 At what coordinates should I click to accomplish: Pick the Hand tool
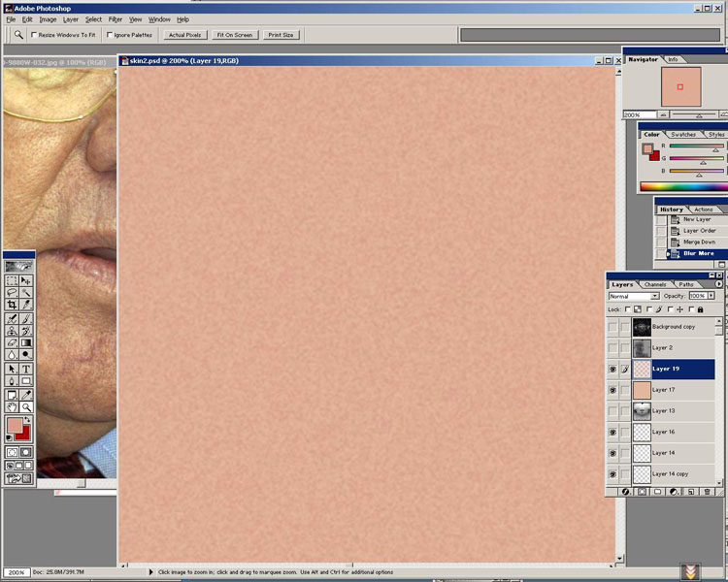[x=12, y=406]
